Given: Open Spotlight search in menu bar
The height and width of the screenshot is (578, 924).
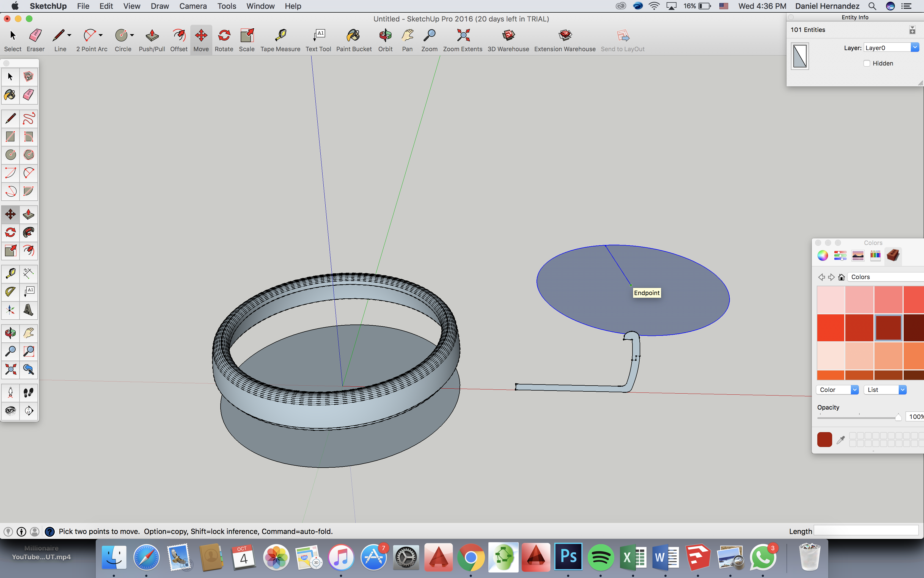Looking at the screenshot, I should coord(872,6).
